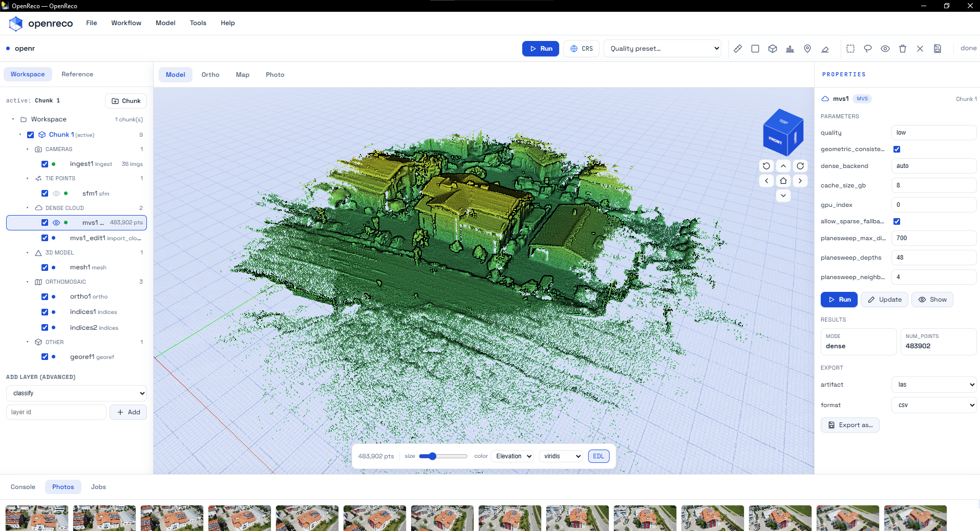Open the Quality preset dropdown
The image size is (980, 531).
(663, 49)
